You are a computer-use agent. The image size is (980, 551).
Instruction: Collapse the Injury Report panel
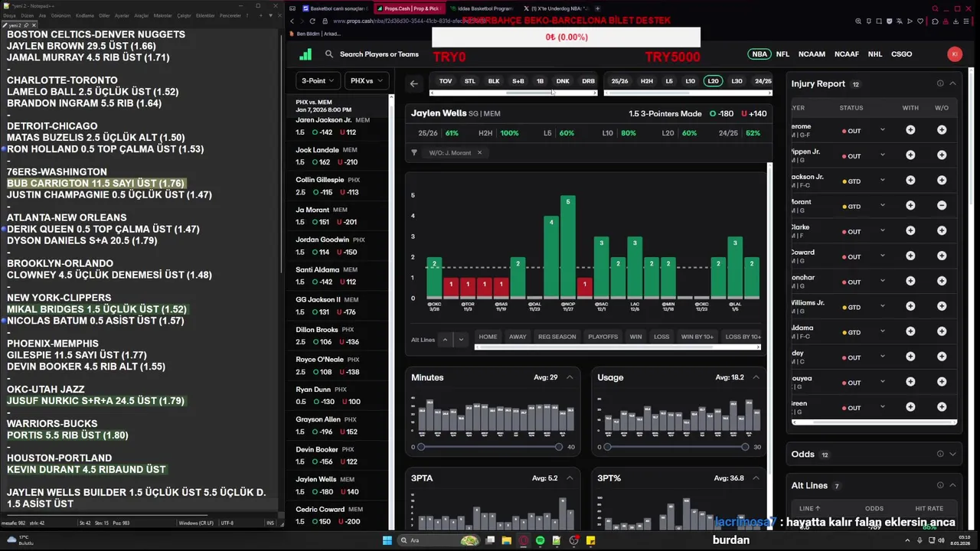(x=952, y=83)
